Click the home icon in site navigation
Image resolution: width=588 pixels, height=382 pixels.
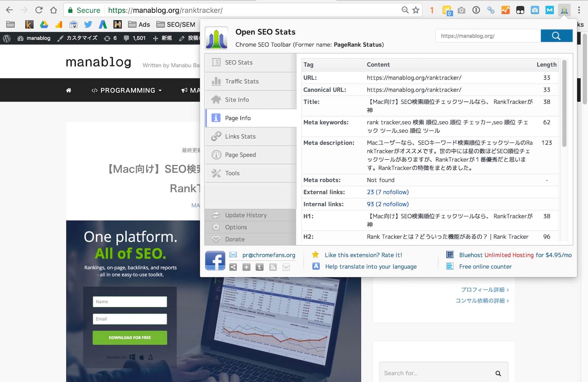coord(69,90)
